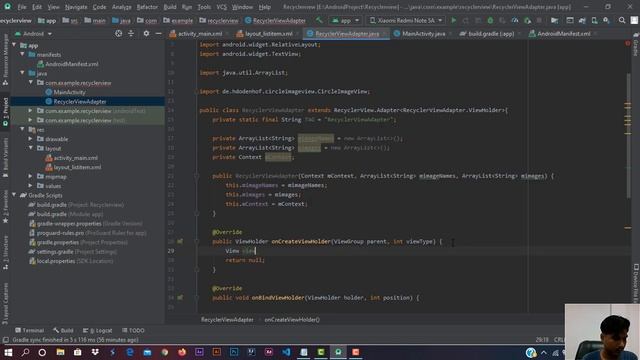Click Scroll from Source target icon
640x360 pixels.
118,34
